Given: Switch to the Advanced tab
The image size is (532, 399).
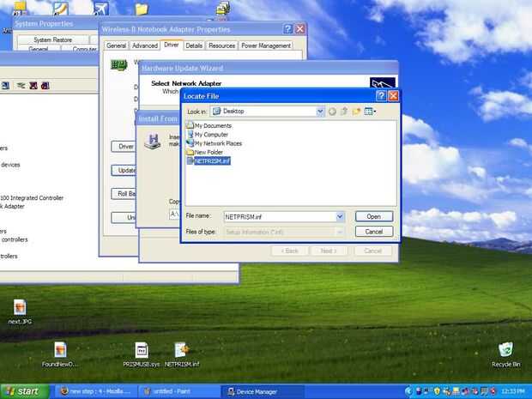Looking at the screenshot, I should coord(145,45).
